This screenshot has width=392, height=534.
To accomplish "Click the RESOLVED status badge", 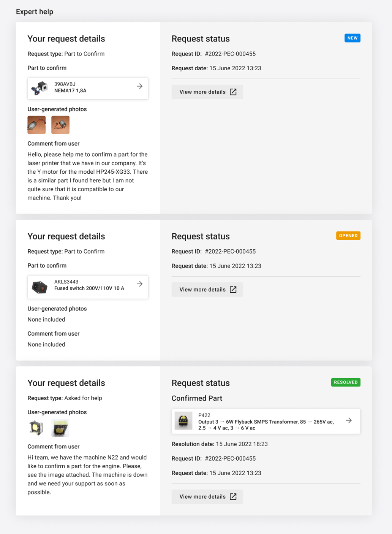I will pyautogui.click(x=345, y=382).
